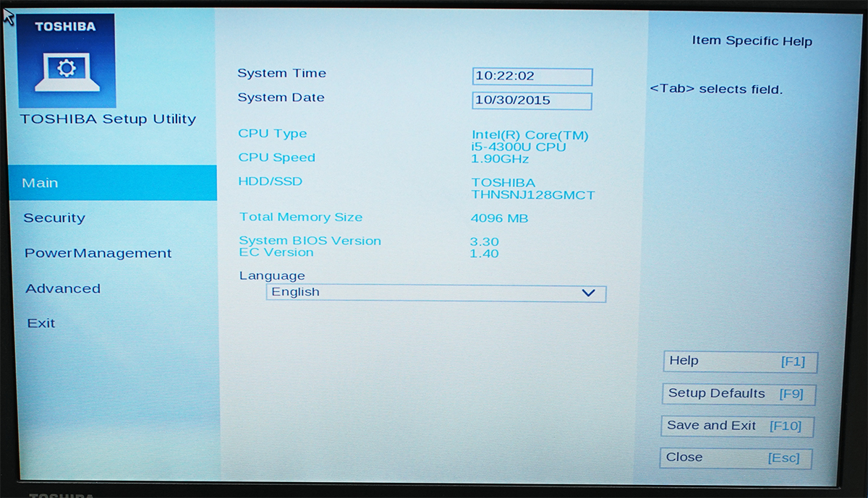The width and height of the screenshot is (868, 498).
Task: Switch to the Security section
Action: pyautogui.click(x=54, y=218)
